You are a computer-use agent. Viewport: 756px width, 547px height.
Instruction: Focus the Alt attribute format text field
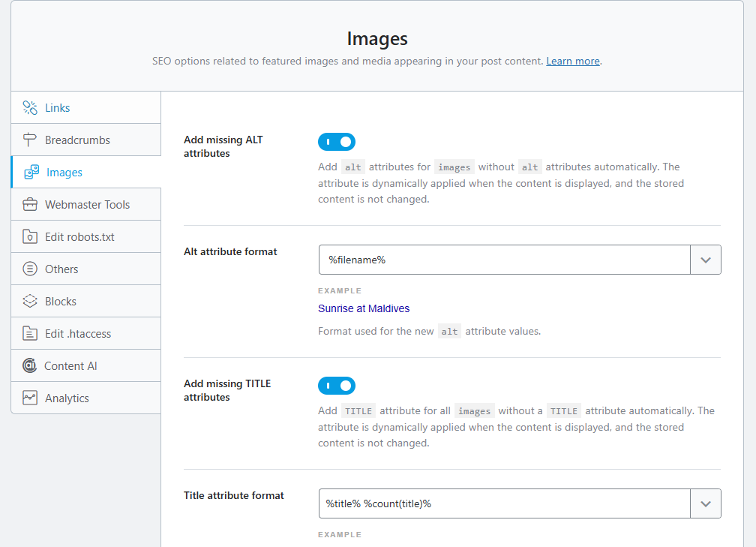pos(504,260)
